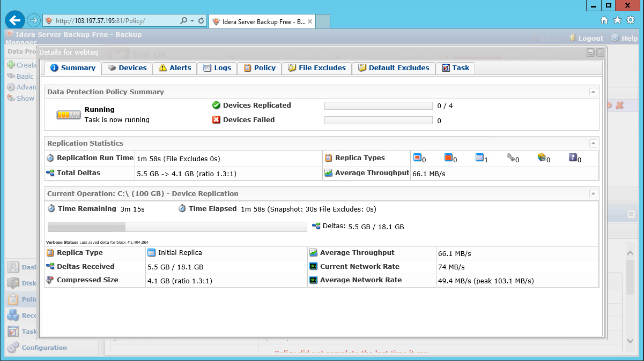Click the browser back arrow button

[15, 20]
